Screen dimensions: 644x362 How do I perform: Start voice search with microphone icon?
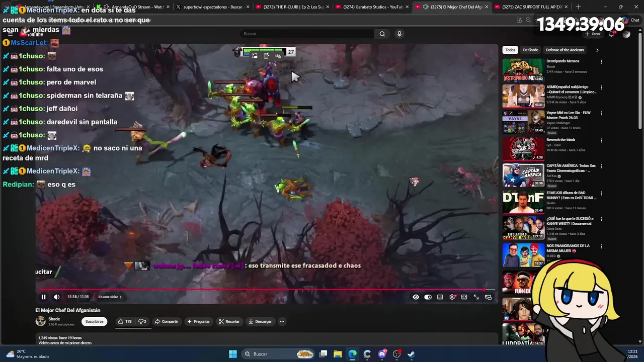point(399,34)
